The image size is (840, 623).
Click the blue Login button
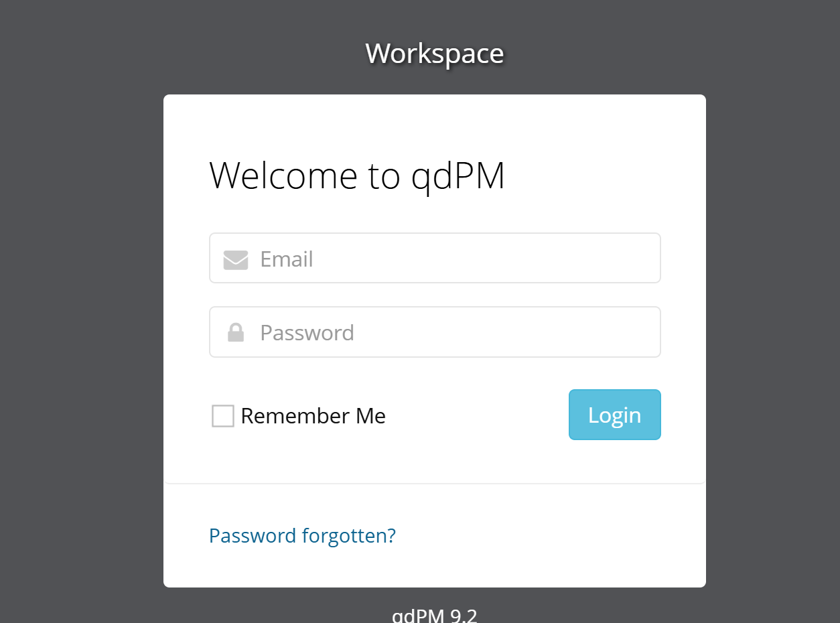[x=615, y=415]
